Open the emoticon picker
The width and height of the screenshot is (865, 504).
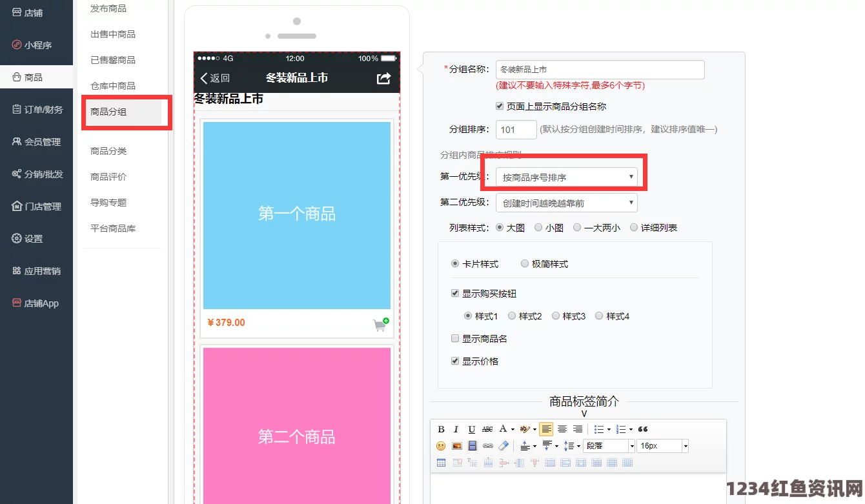click(441, 446)
